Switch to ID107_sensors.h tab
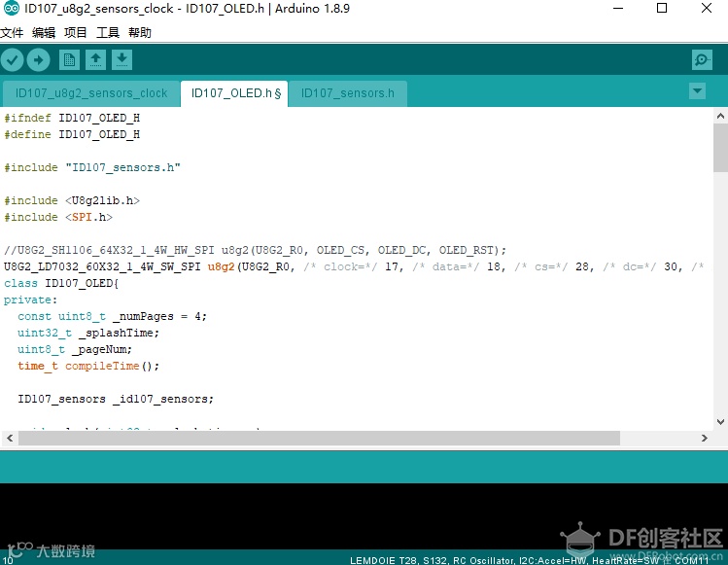Viewport: 728px width, 565px height. click(x=348, y=93)
